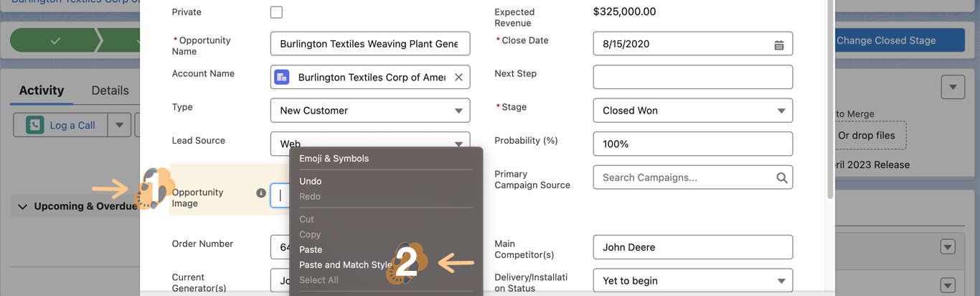Click the Log a Call phone icon
980x296 pixels.
coord(34,125)
